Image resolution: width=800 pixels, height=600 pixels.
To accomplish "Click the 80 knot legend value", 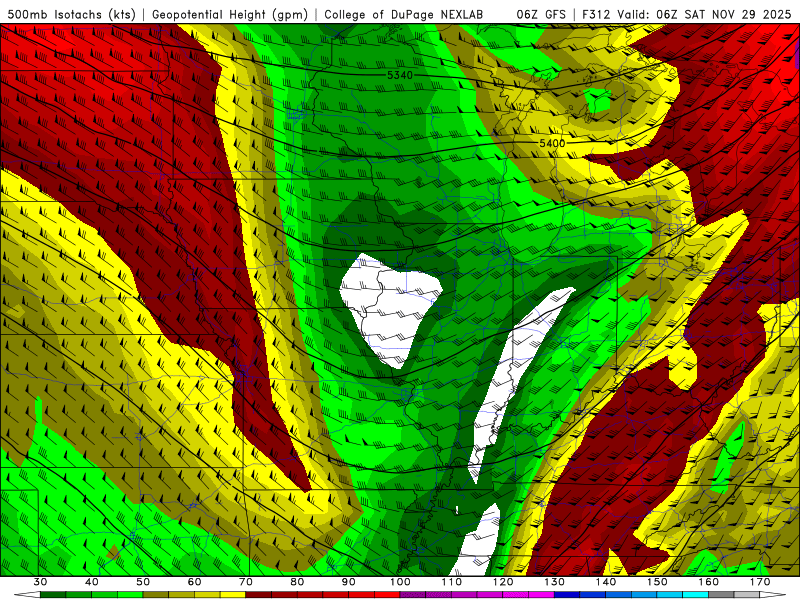I will pyautogui.click(x=297, y=582).
